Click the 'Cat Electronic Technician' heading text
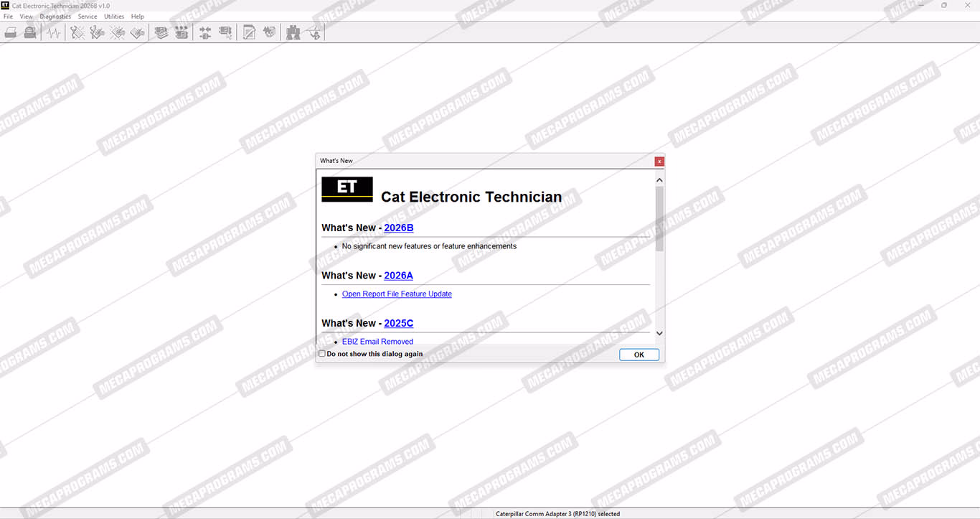This screenshot has height=519, width=980. [x=471, y=197]
